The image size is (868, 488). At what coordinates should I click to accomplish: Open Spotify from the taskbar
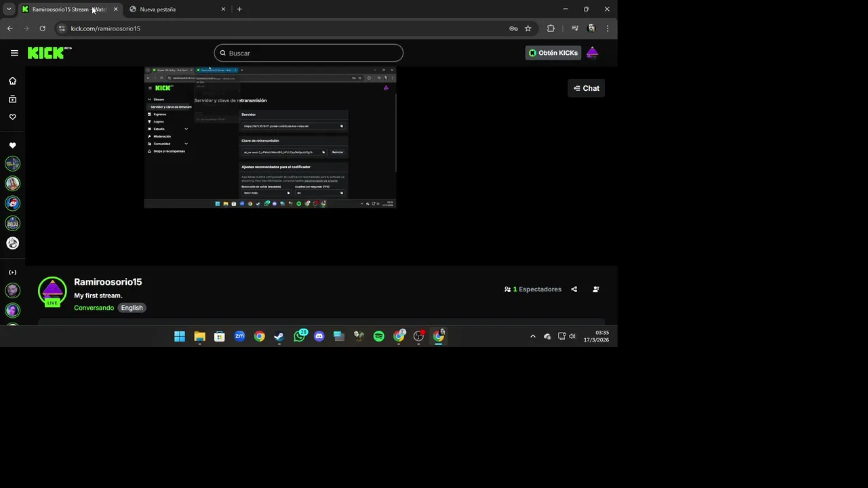click(x=379, y=336)
